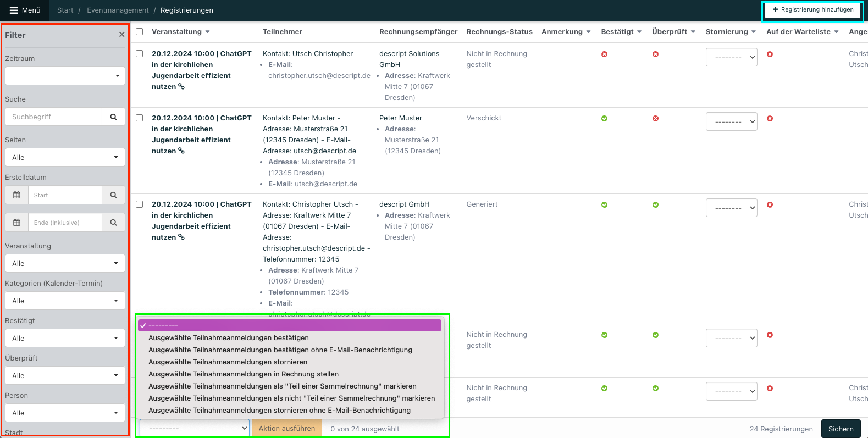Choose 'Ausgewählte Teilnahmeanmeldungen bestätigen' action
The height and width of the screenshot is (438, 868).
click(290, 337)
